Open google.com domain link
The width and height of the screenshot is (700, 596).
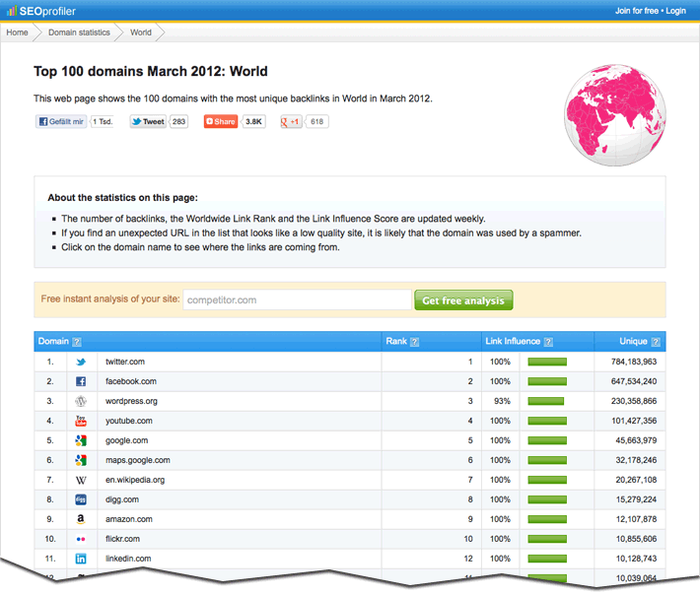(126, 440)
